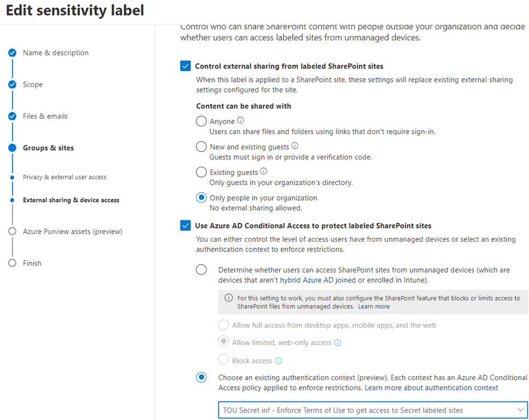The image size is (529, 420).
Task: Click info icon beside Existing guests
Action: 264,171
